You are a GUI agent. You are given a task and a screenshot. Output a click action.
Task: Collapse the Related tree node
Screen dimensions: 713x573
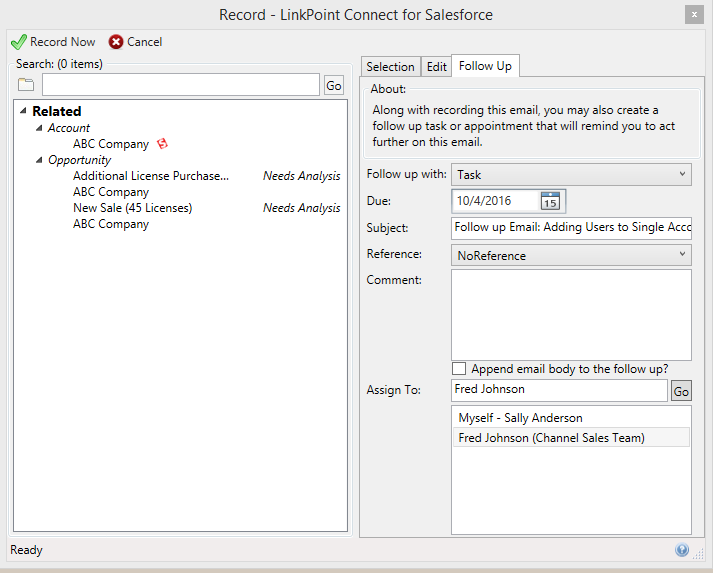23,111
